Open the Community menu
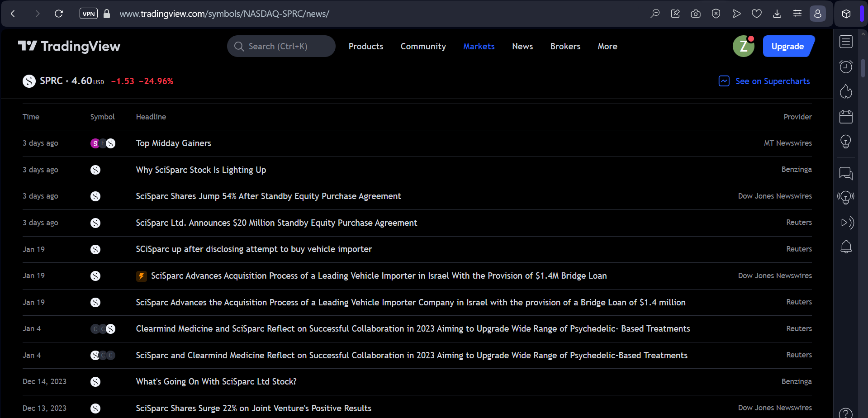This screenshot has width=868, height=418. [x=423, y=46]
